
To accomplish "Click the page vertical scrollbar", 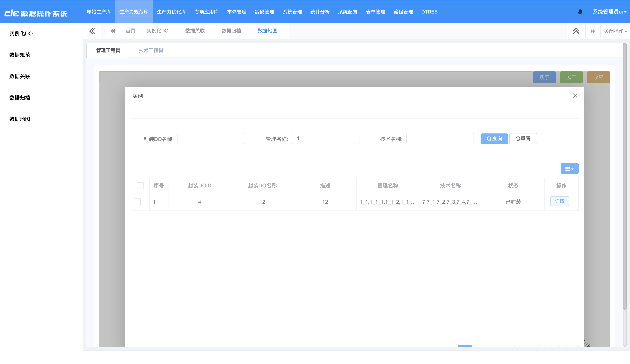I will coord(624,175).
